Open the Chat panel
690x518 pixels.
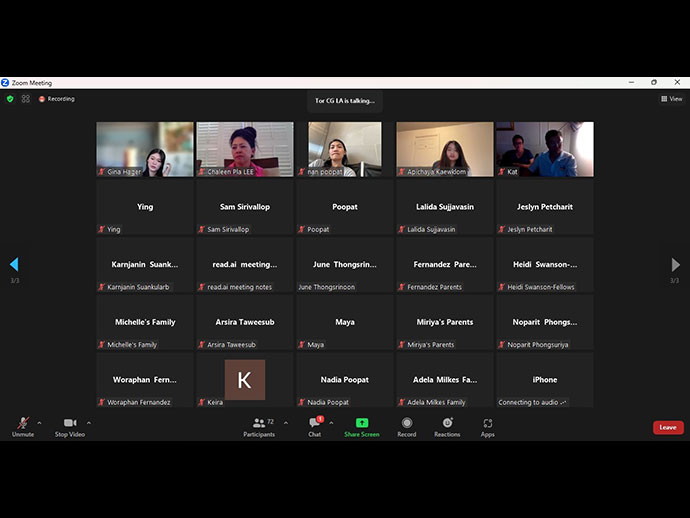314,424
